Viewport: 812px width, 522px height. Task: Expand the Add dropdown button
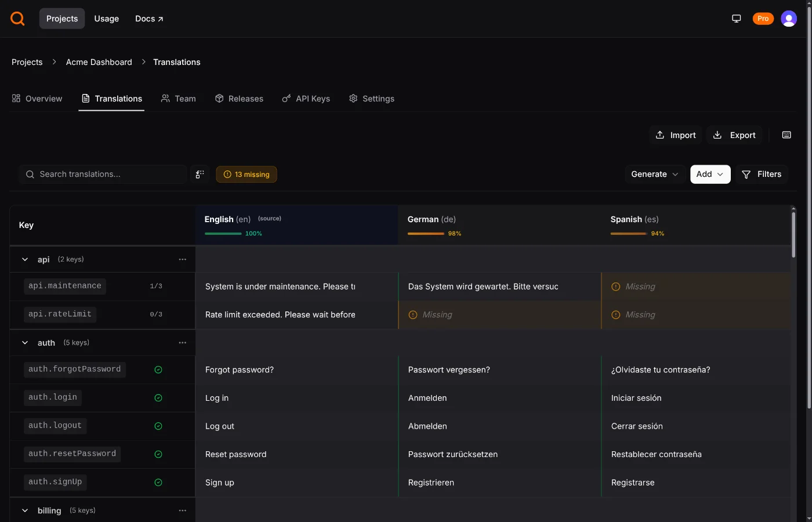pyautogui.click(x=710, y=174)
